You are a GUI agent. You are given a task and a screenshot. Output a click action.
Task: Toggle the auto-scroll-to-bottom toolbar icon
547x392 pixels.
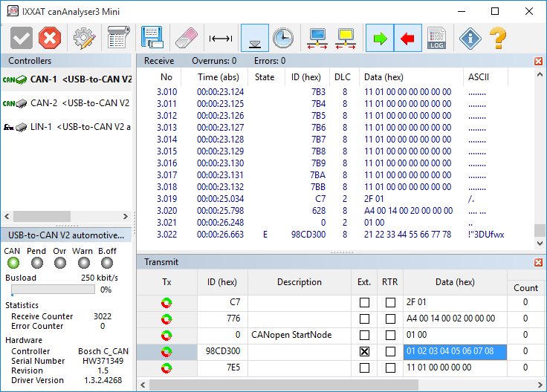[255, 38]
